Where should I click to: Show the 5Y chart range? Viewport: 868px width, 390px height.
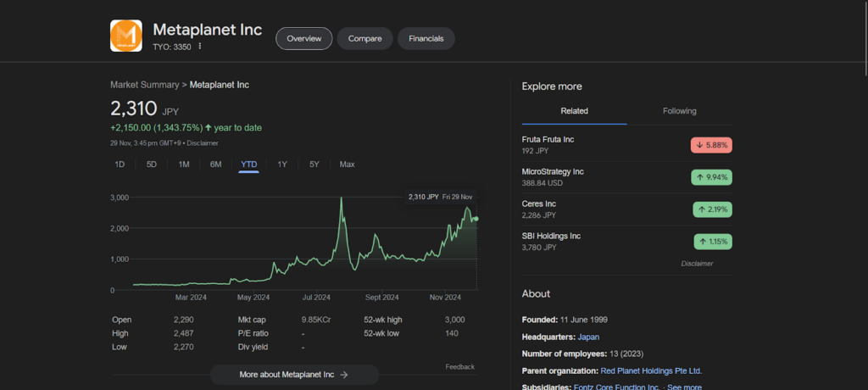tap(314, 164)
